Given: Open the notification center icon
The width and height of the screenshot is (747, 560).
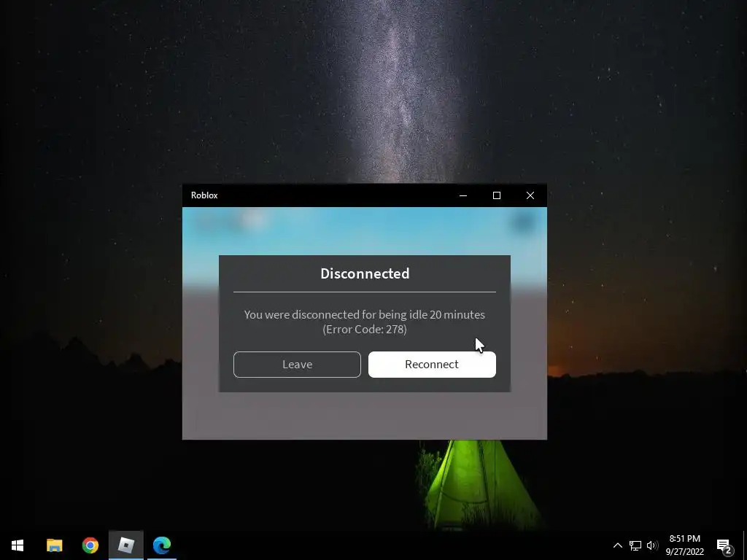Looking at the screenshot, I should 724,545.
